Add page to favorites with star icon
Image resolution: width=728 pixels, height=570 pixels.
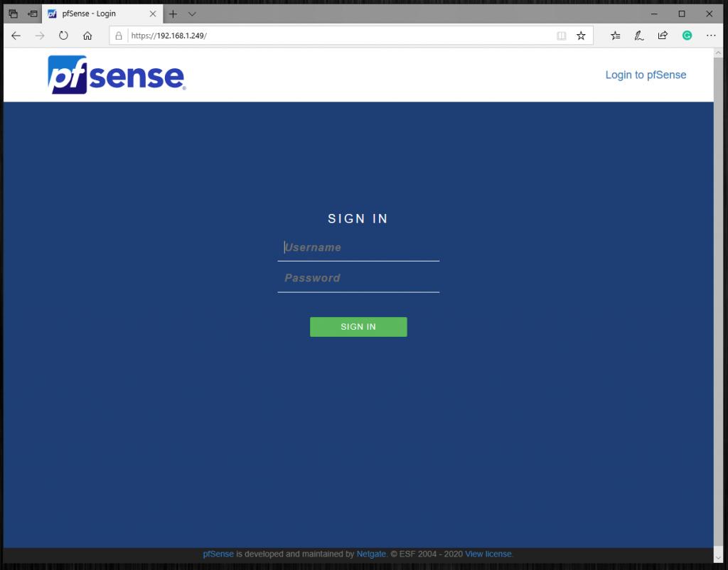tap(581, 36)
